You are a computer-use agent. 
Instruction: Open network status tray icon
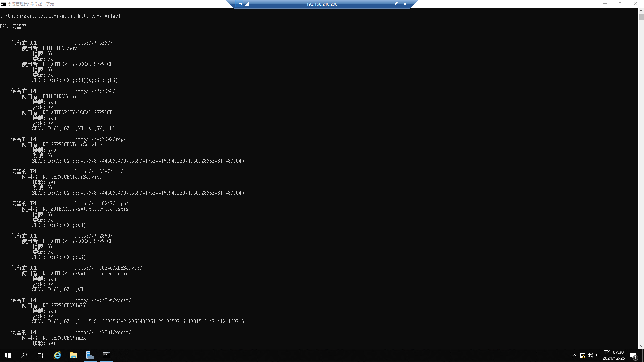582,355
